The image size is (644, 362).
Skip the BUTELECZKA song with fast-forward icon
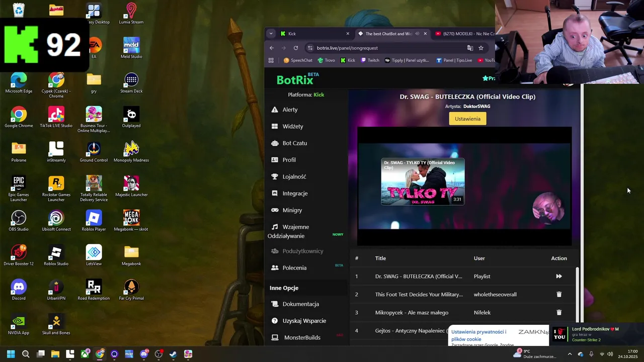click(559, 277)
